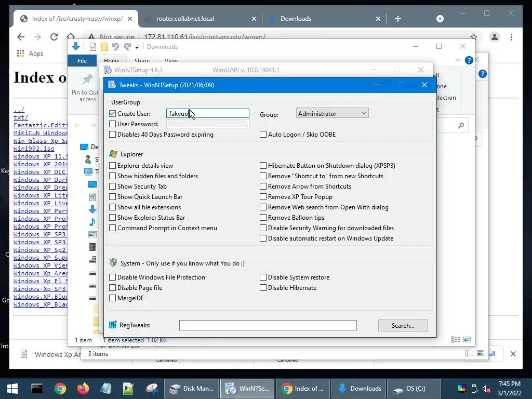Open the Apps shortcut in bookmarks bar
Screen dimensions: 532x399
click(30, 54)
